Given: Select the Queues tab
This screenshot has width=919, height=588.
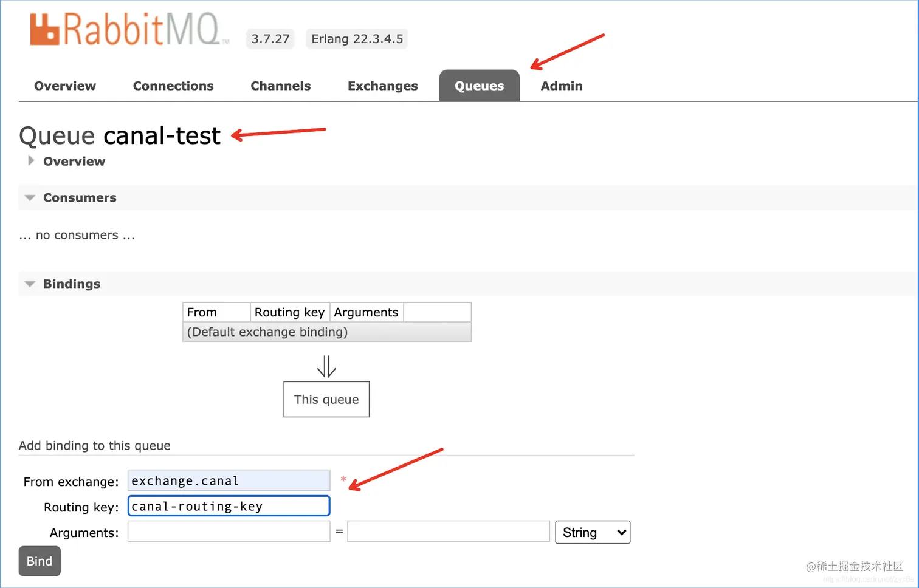Looking at the screenshot, I should (480, 86).
